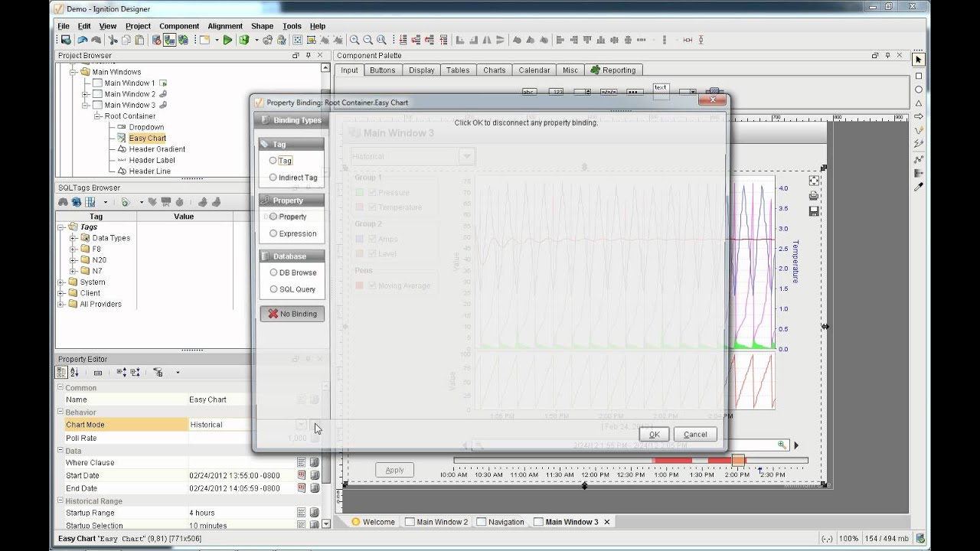This screenshot has height=551, width=980.
Task: Select the Eyedropper tool
Action: 919,187
